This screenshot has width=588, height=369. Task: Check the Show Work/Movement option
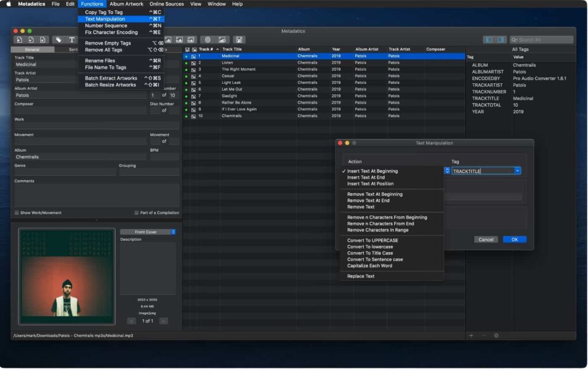(x=17, y=213)
